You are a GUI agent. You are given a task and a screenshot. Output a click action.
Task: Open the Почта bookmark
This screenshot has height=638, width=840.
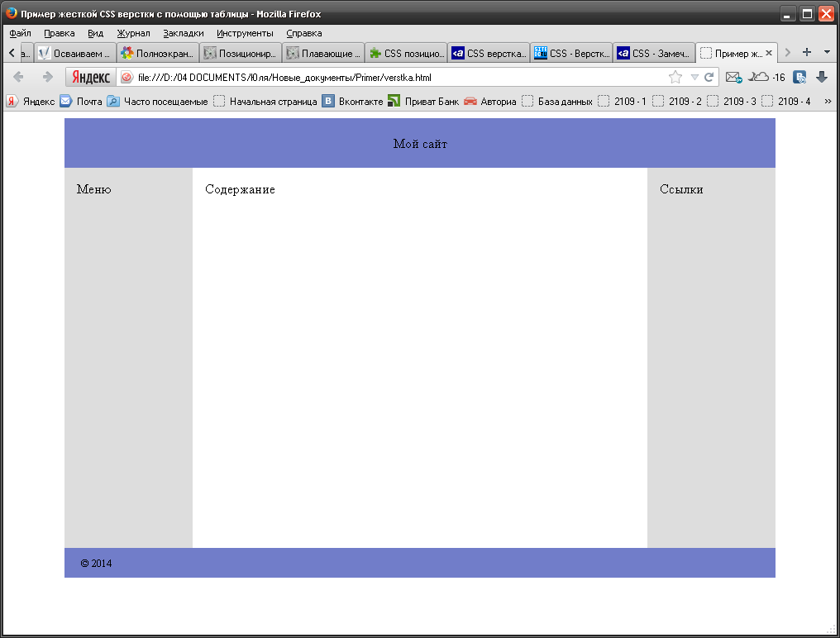coord(81,102)
